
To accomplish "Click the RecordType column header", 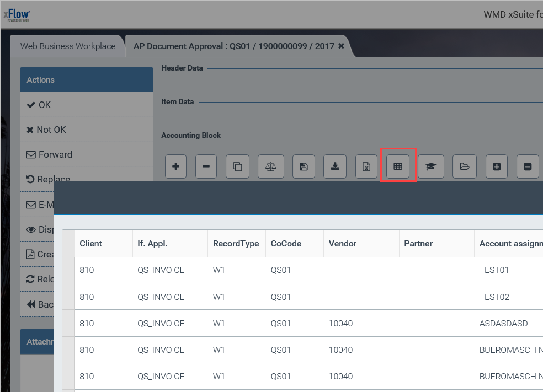I will point(236,243).
